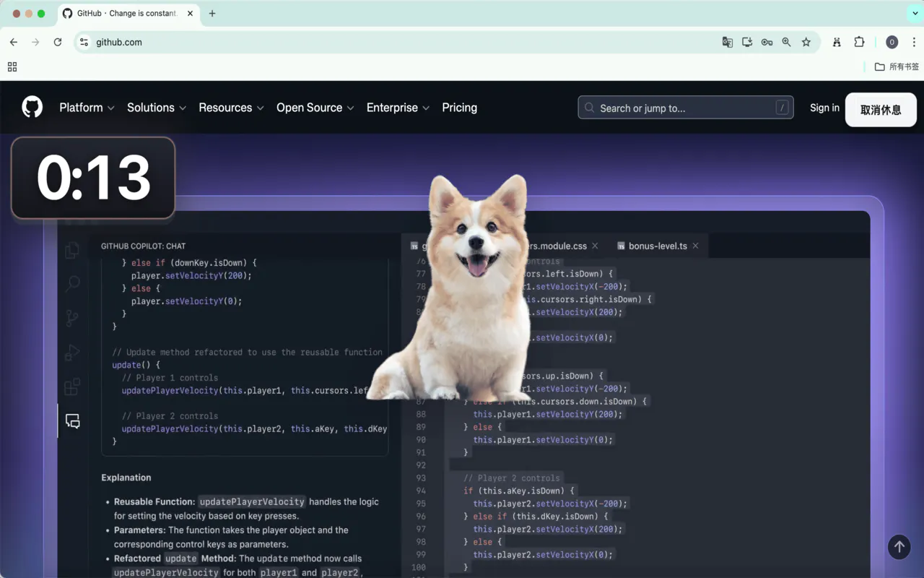
Task: Click "if (this.aKey.isDown) {" on line 94
Action: 518,491
